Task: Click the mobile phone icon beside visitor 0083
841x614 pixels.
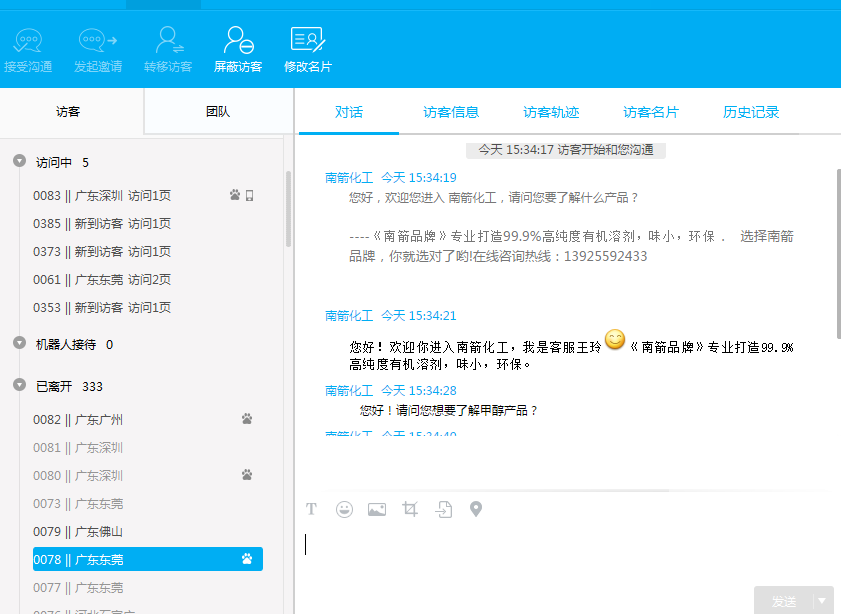Action: pyautogui.click(x=250, y=196)
